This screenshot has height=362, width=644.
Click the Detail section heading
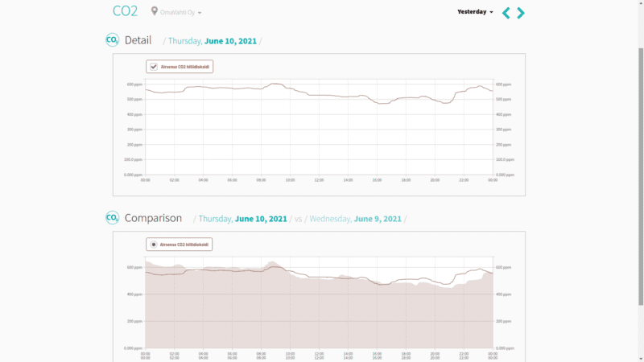138,40
